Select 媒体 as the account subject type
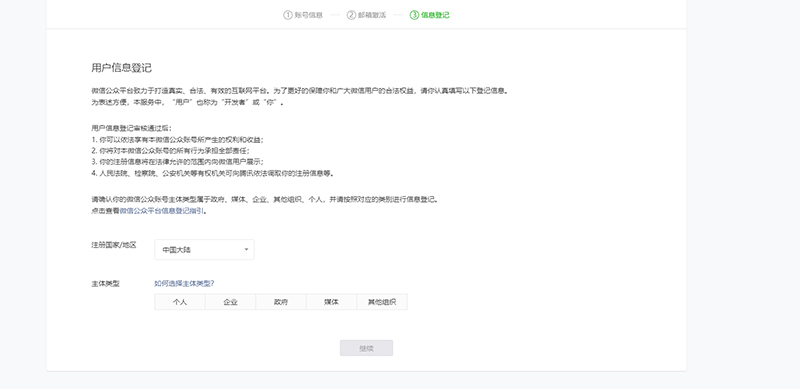 coord(331,302)
